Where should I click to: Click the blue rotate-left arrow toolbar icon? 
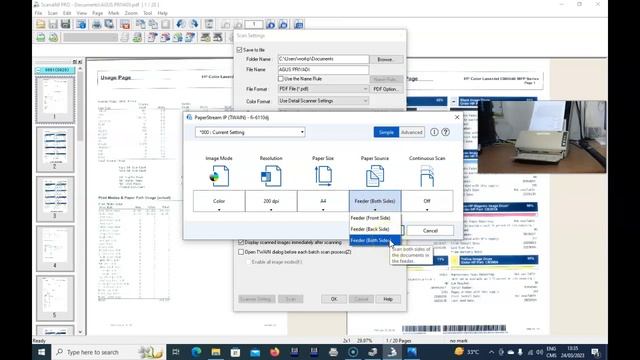181,24
